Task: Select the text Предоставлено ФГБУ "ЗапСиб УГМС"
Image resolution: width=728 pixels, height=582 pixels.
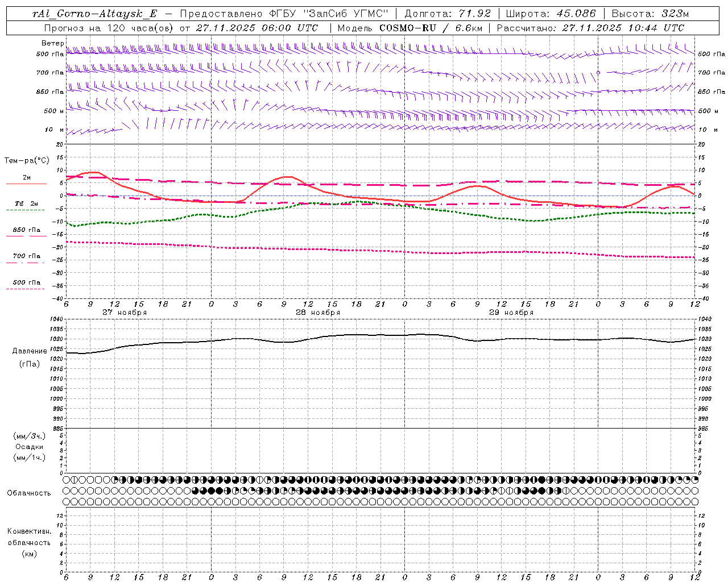Action: (284, 14)
